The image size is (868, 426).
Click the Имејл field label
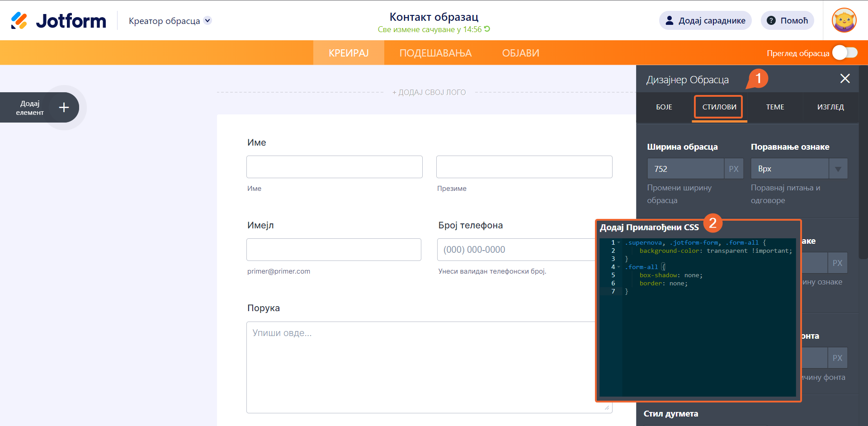(260, 225)
